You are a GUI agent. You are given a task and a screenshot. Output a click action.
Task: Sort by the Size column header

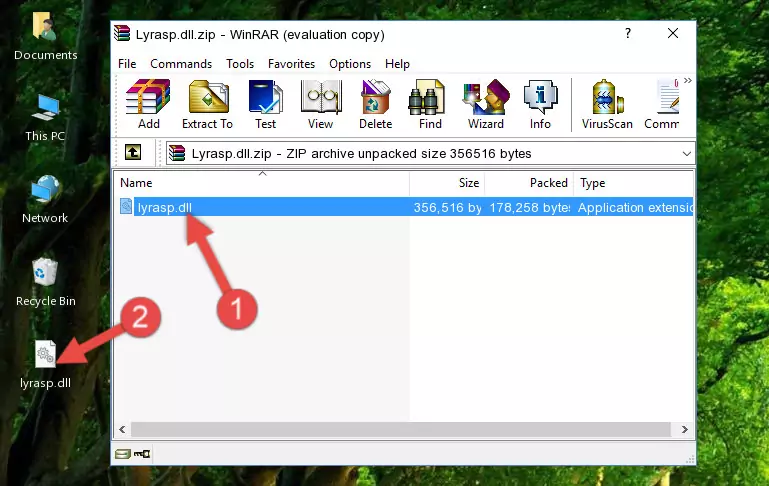coord(447,183)
